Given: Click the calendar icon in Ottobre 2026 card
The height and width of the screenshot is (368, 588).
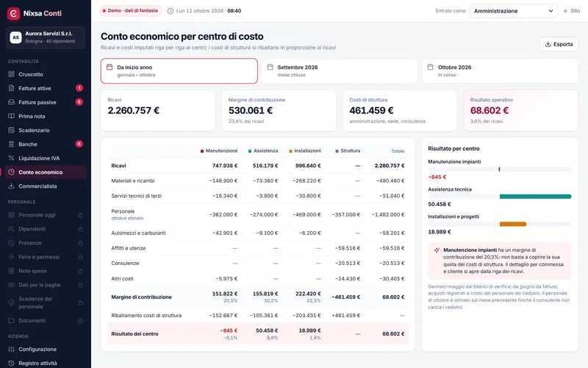Looking at the screenshot, I should pos(431,67).
